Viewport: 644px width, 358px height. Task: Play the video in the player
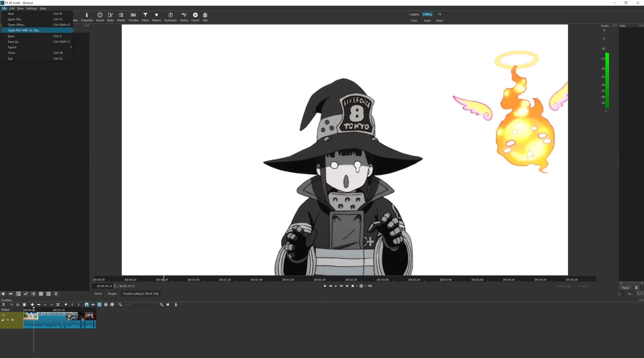(336, 286)
